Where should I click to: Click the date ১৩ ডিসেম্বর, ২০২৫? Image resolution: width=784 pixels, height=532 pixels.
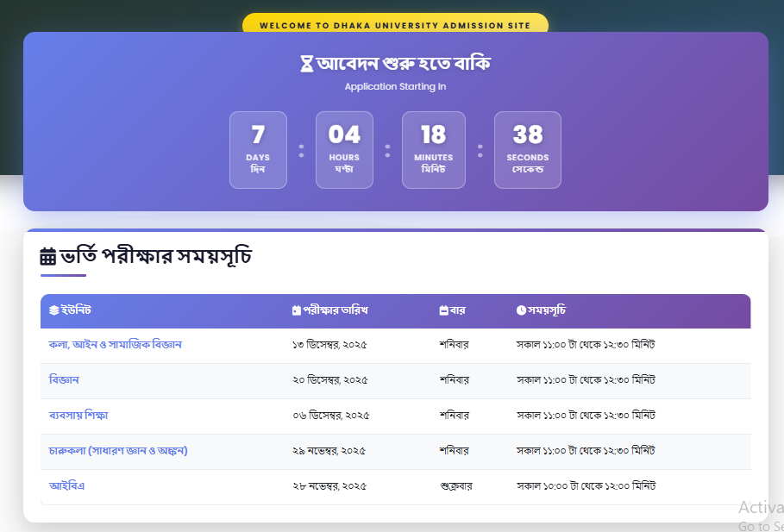coord(329,345)
